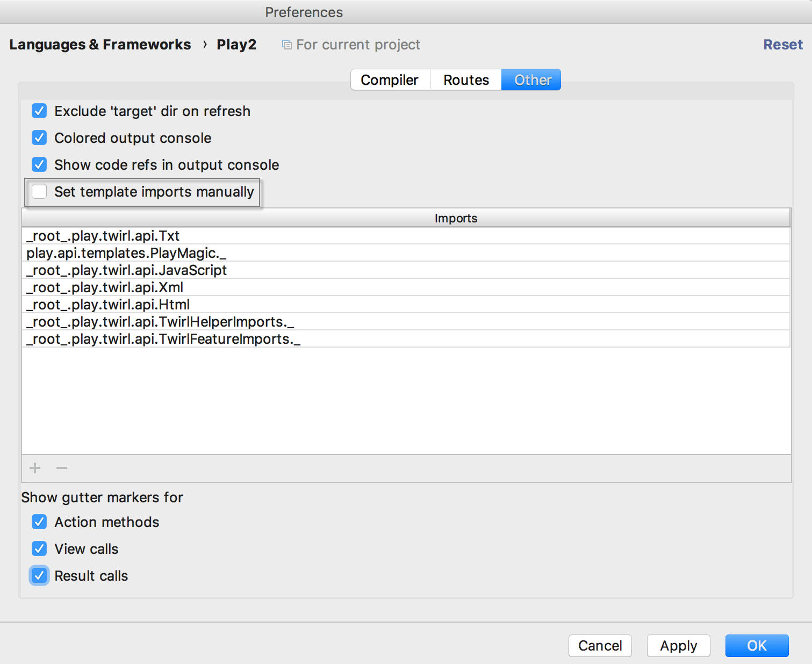Disable Show code refs in output console
812x664 pixels.
pos(39,165)
